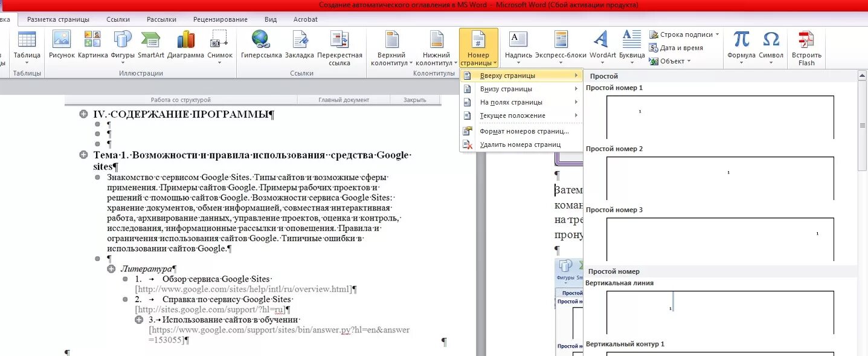Insert a Строка подписи signature line
The image size is (868, 356).
pyautogui.click(x=681, y=34)
